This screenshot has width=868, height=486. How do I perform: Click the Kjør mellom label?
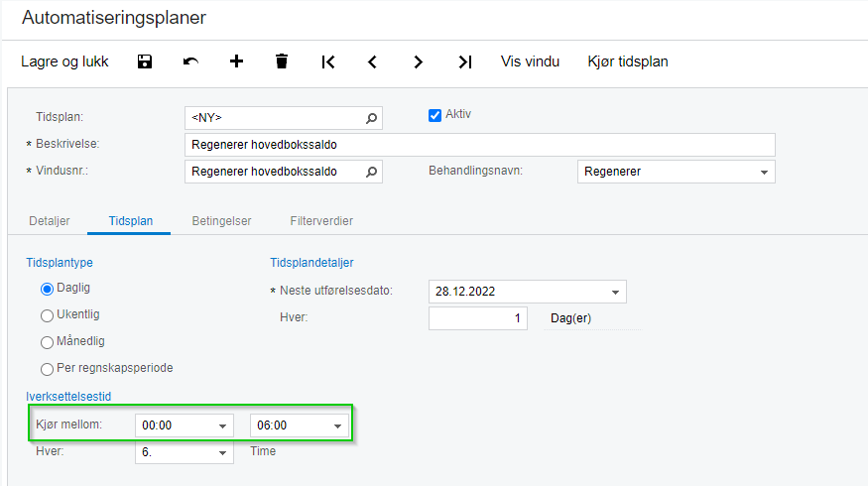pyautogui.click(x=69, y=425)
